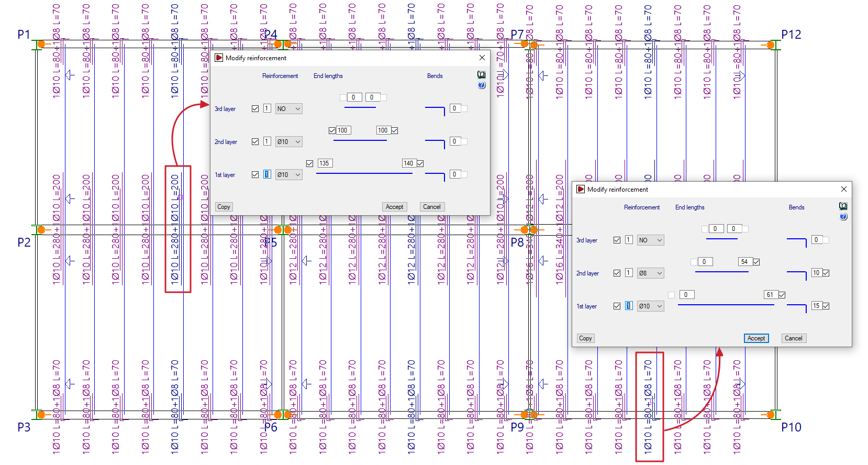
Task: Open 3rd layer NO dropdown in left dialog
Action: click(x=289, y=109)
